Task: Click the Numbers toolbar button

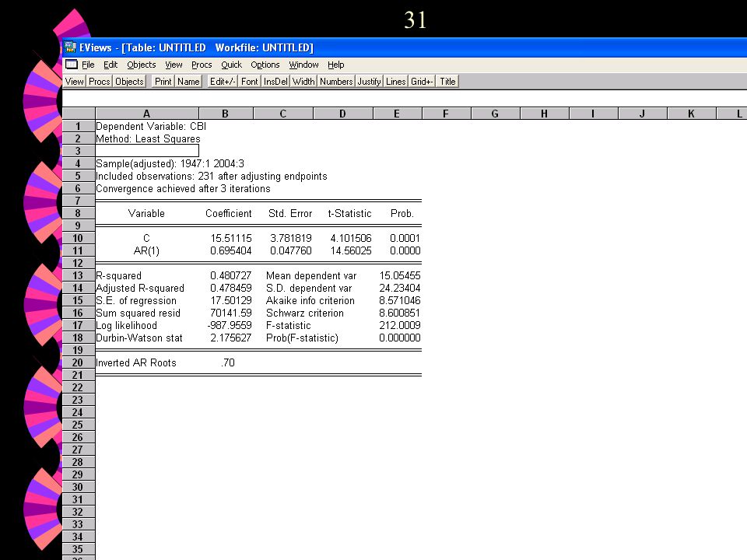Action: (x=336, y=82)
